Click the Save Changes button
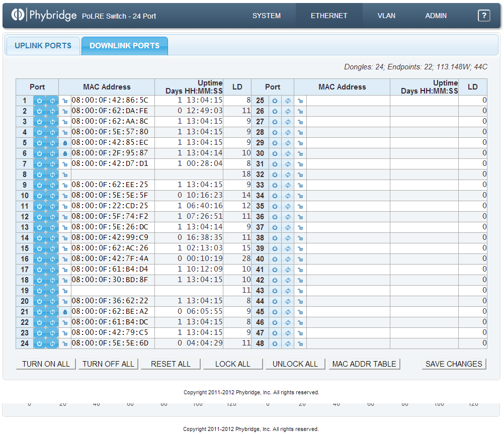 point(454,364)
